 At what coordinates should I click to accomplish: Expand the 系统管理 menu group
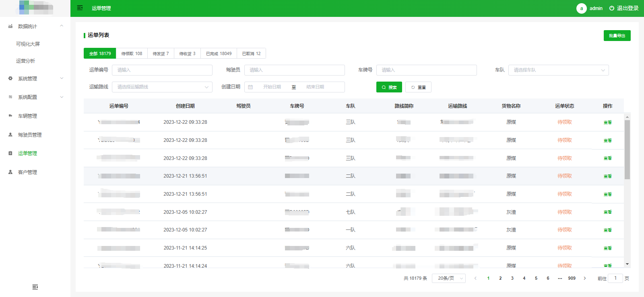tap(62, 78)
